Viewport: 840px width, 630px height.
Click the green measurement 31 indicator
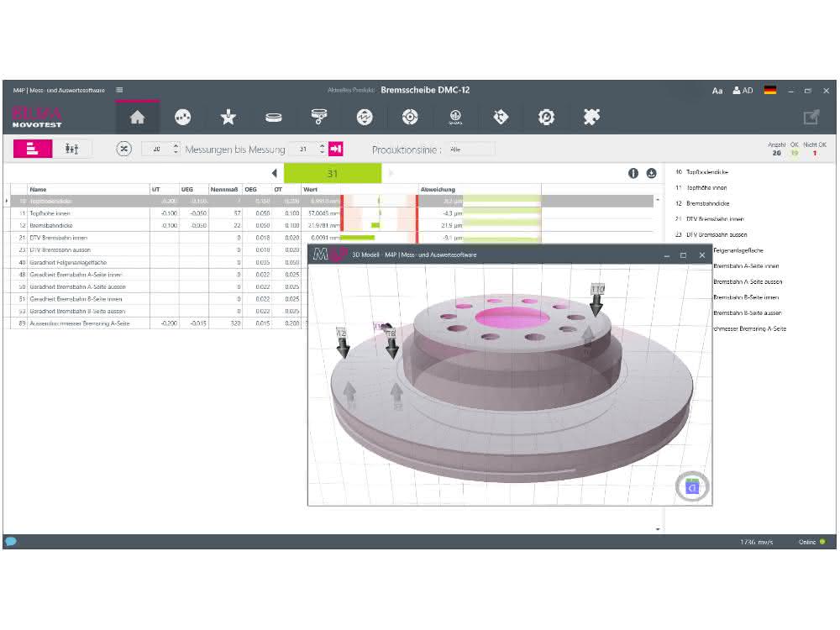point(332,174)
